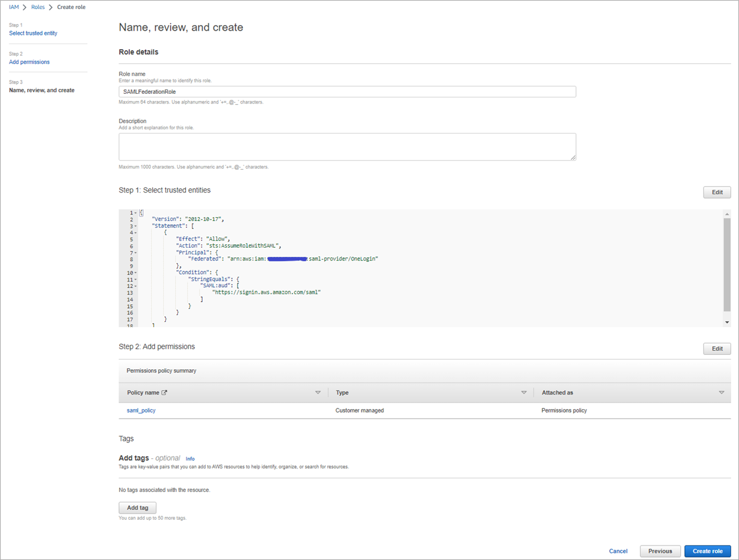739x560 pixels.
Task: Click the policy editor vertical scrollbar thumb
Action: (x=727, y=265)
